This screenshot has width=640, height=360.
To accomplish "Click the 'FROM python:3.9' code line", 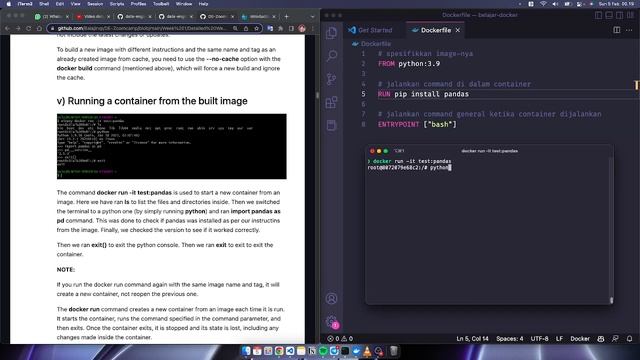I will (x=409, y=64).
